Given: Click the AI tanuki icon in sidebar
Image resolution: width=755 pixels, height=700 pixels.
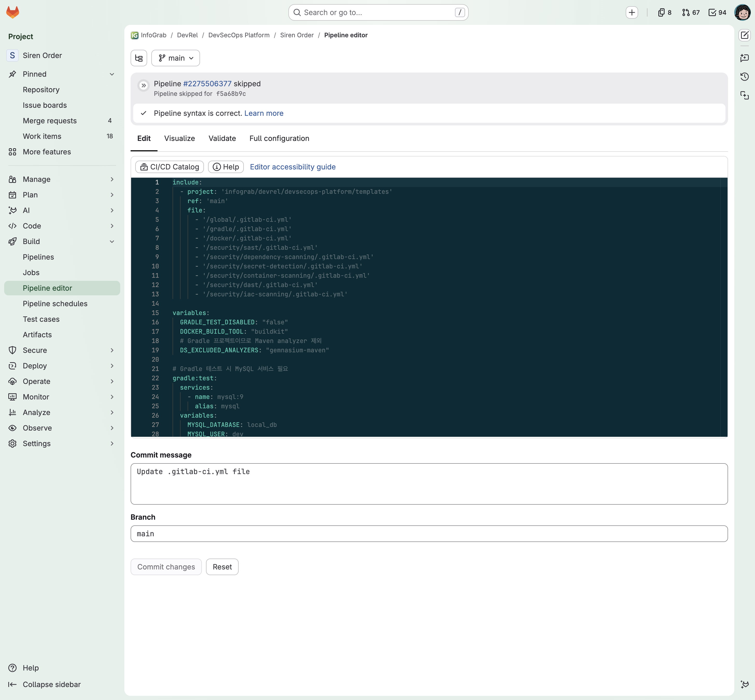Looking at the screenshot, I should pyautogui.click(x=12, y=210).
